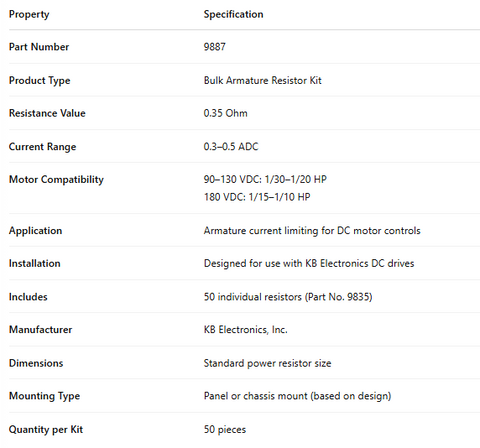Image resolution: width=480 pixels, height=448 pixels.
Task: Select the 0.35 Ohm resistance value
Action: (x=225, y=113)
